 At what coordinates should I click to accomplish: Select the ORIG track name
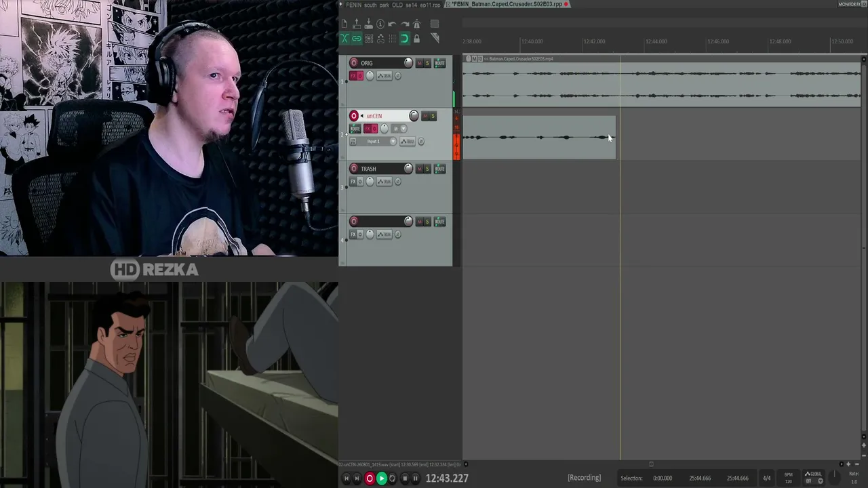[x=367, y=63]
